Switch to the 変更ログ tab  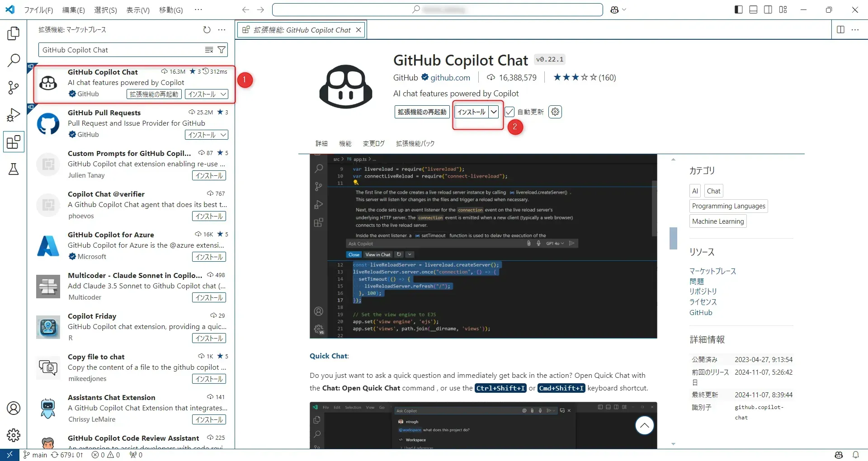tap(373, 143)
